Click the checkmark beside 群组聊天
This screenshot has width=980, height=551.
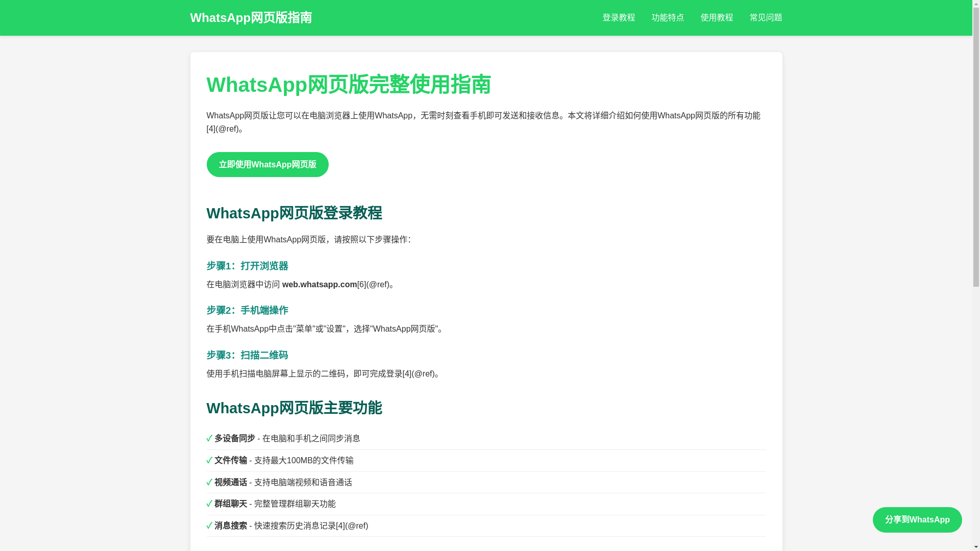click(209, 504)
